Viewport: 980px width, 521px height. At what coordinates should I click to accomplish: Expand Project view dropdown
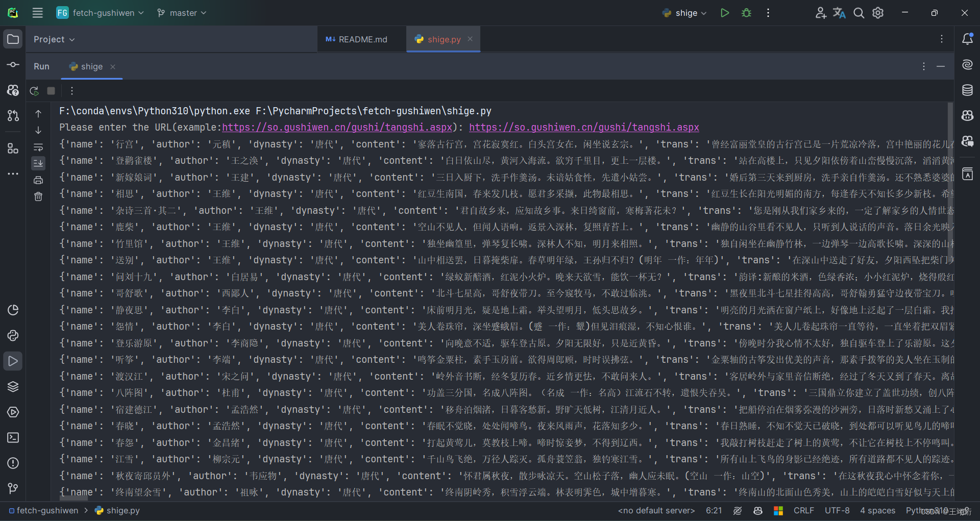click(x=54, y=39)
